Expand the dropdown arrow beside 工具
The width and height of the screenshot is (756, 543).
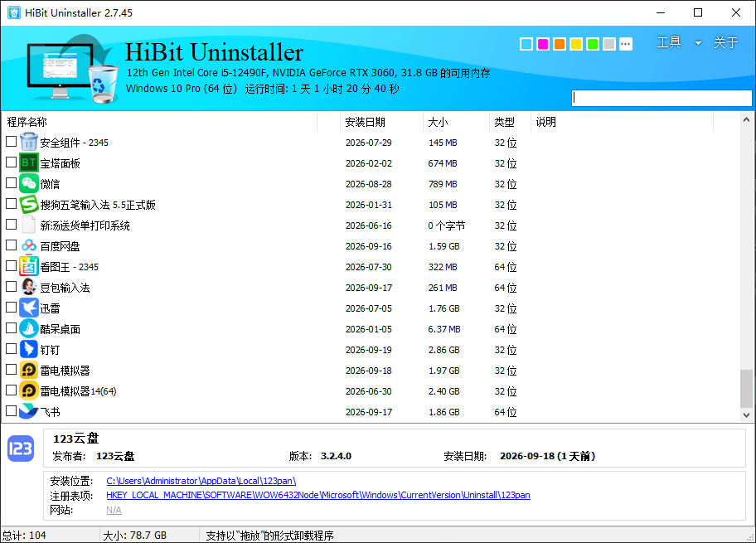[698, 43]
